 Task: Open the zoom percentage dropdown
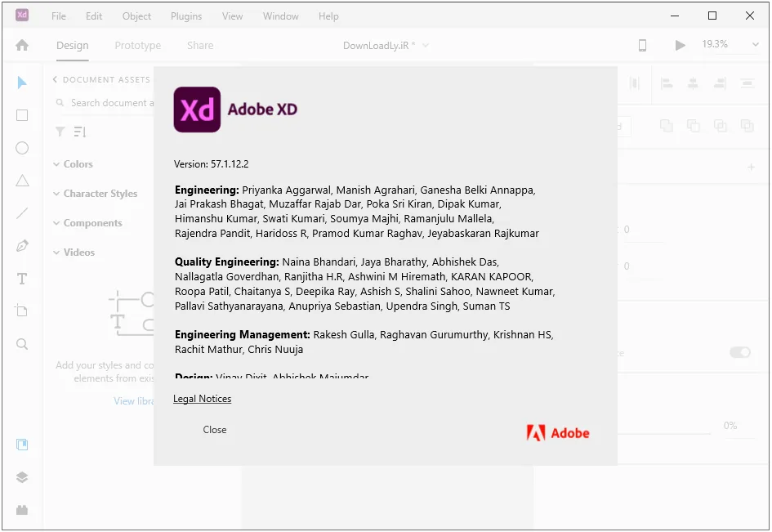(756, 44)
